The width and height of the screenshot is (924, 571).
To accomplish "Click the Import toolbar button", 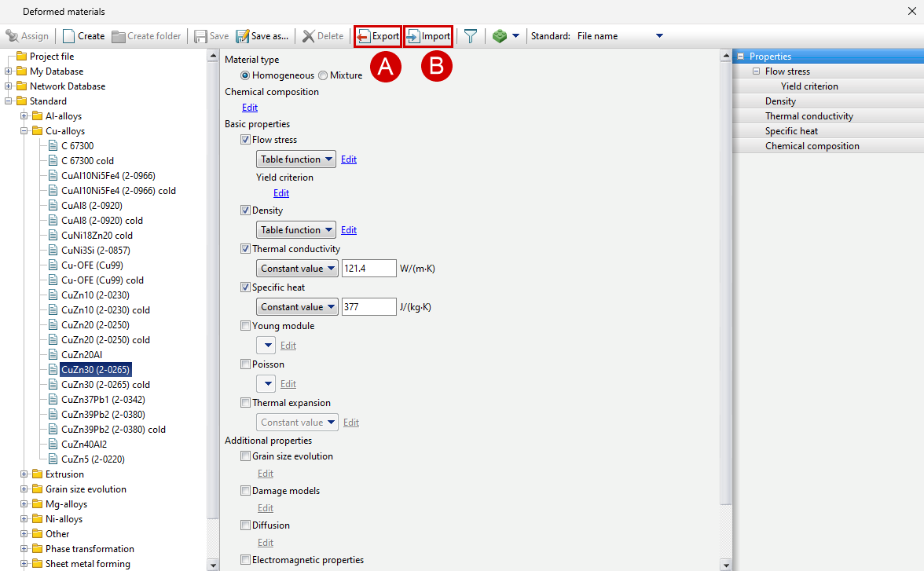I will coord(428,36).
